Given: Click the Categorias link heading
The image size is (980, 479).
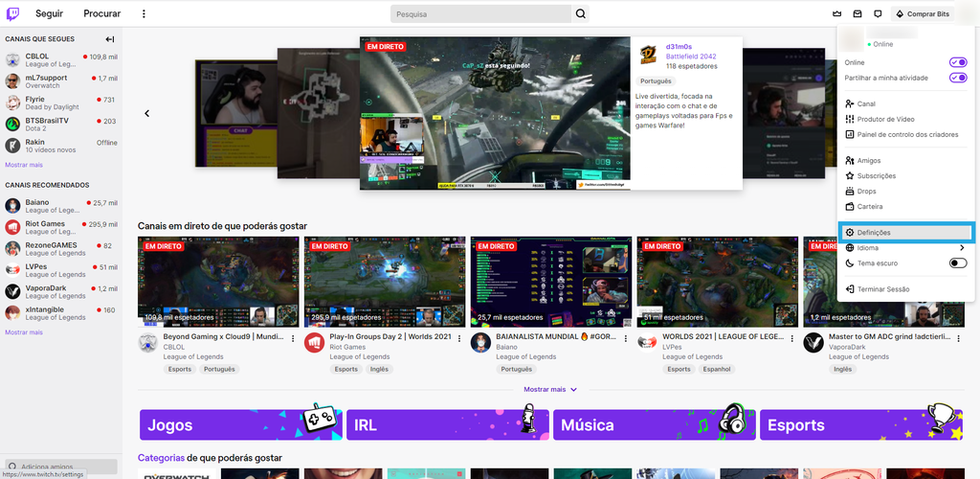Looking at the screenshot, I should (x=161, y=458).
